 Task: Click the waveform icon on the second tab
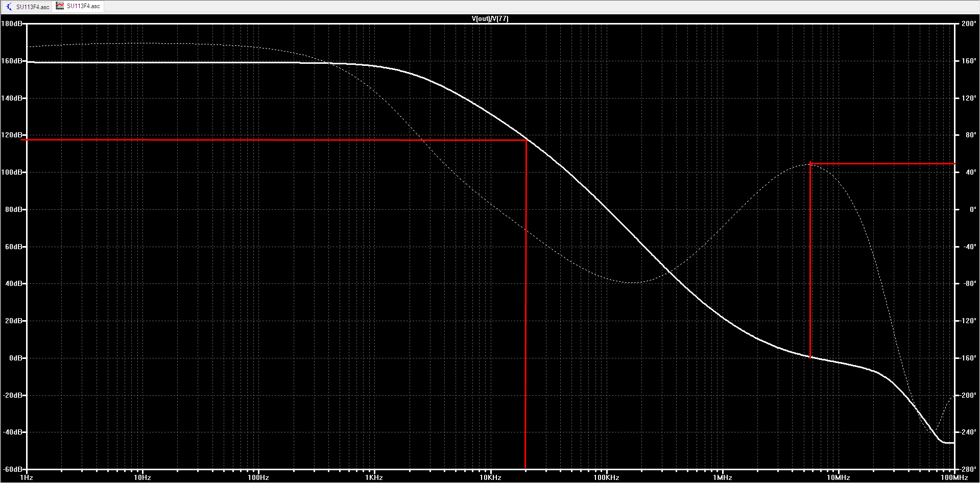click(x=60, y=6)
